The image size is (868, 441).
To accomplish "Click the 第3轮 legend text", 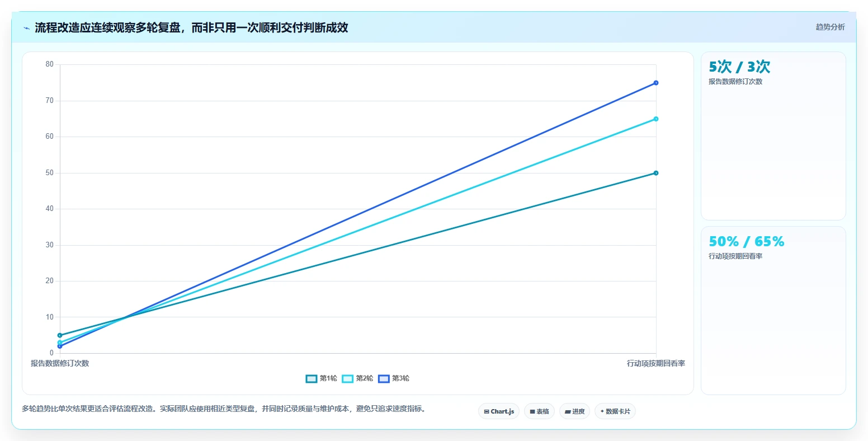I will click(x=400, y=379).
